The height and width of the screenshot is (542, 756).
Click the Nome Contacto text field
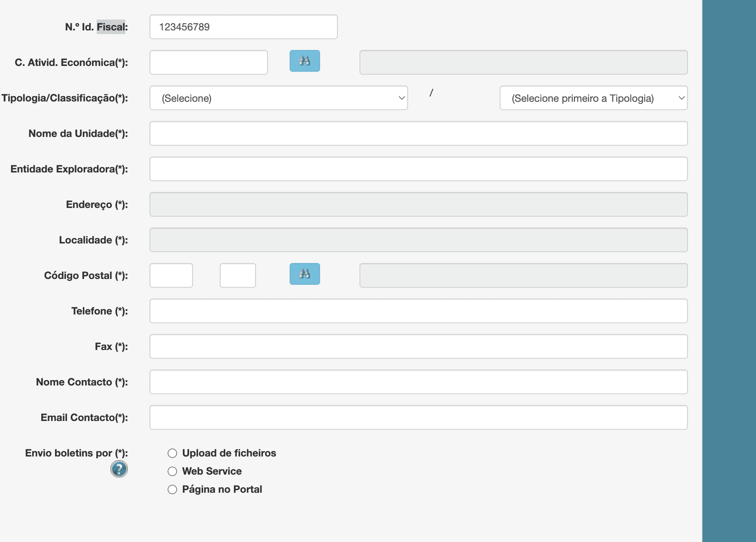(x=418, y=382)
